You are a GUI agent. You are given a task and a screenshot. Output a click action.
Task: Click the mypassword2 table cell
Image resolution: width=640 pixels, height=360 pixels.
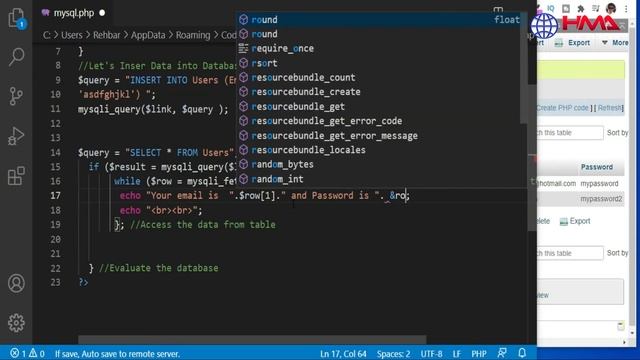click(601, 199)
